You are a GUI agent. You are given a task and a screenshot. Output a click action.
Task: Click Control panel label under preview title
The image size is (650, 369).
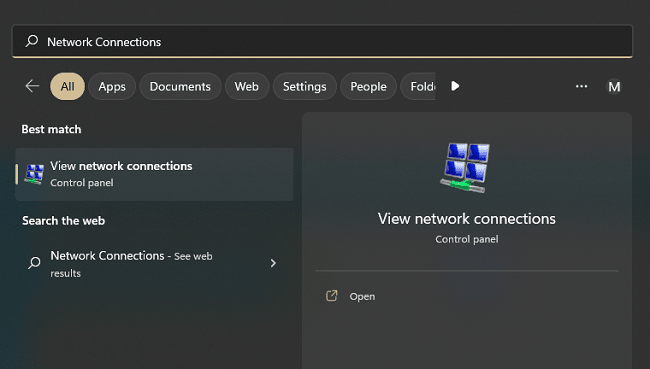[467, 239]
